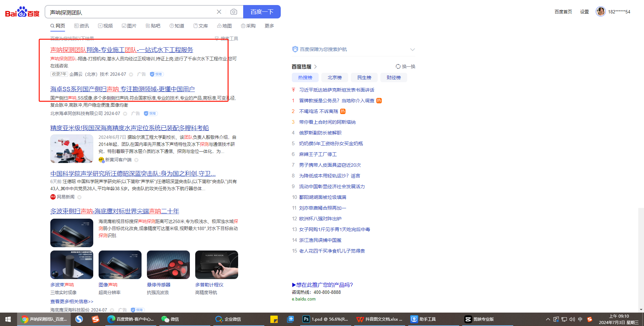Viewport: 644px width, 326px height.
Task: Open 剪映专业版 from the taskbar
Action: (x=480, y=319)
